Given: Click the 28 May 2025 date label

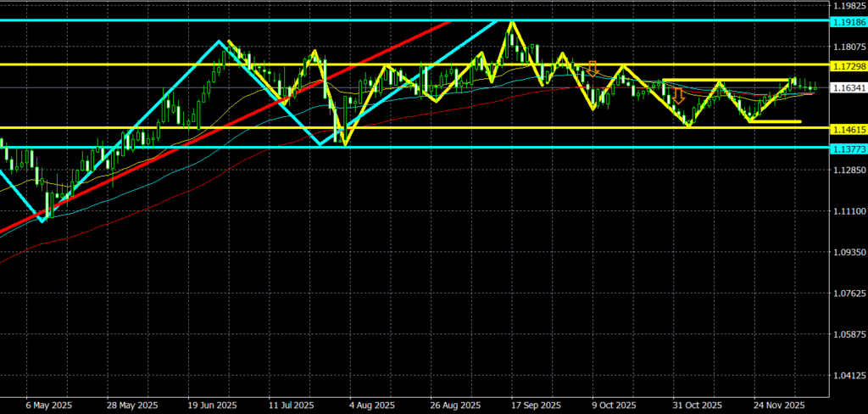Looking at the screenshot, I should 133,405.
